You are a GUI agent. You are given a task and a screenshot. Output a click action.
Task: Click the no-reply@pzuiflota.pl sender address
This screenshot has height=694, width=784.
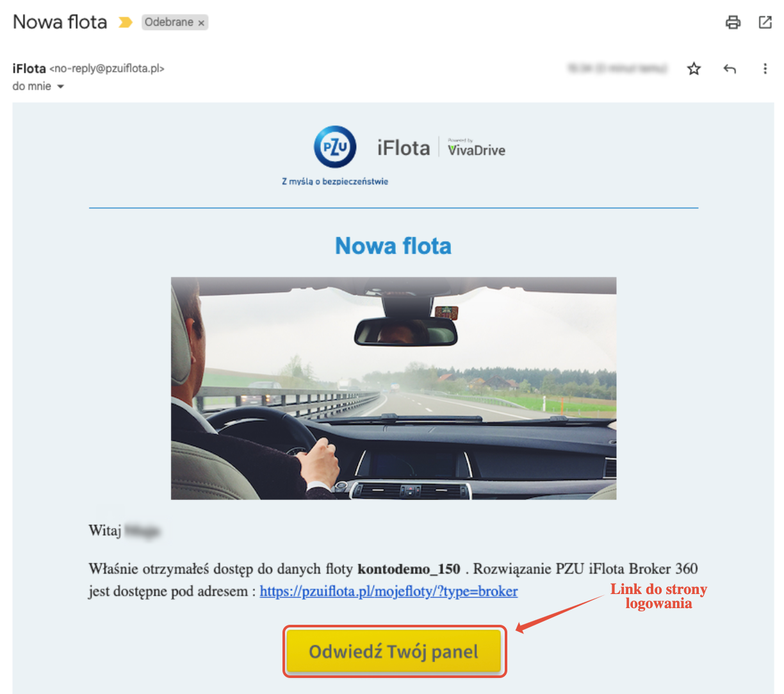[x=107, y=69]
